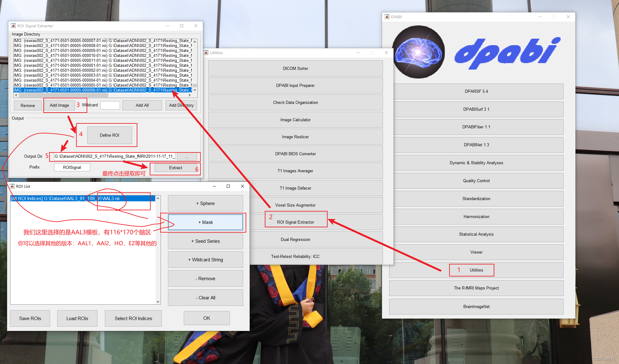Viewport: 619px width, 364px height.
Task: Click + Mask in ROI List
Action: (205, 222)
